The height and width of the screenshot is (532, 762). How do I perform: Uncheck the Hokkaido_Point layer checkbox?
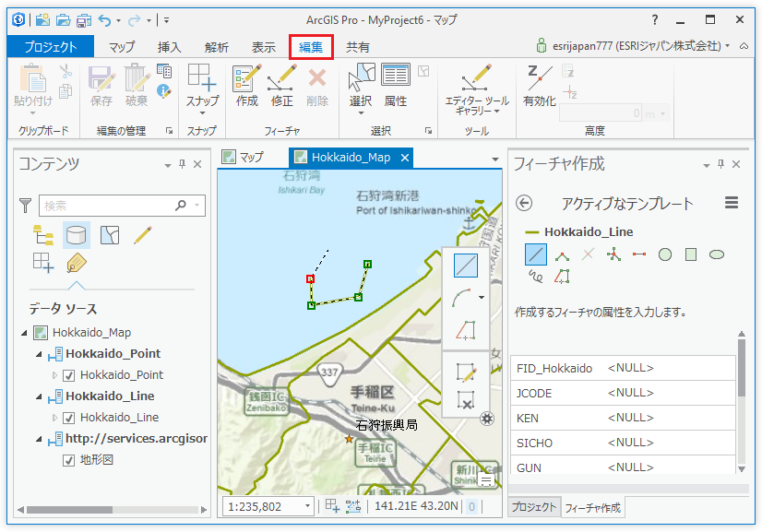pyautogui.click(x=69, y=375)
